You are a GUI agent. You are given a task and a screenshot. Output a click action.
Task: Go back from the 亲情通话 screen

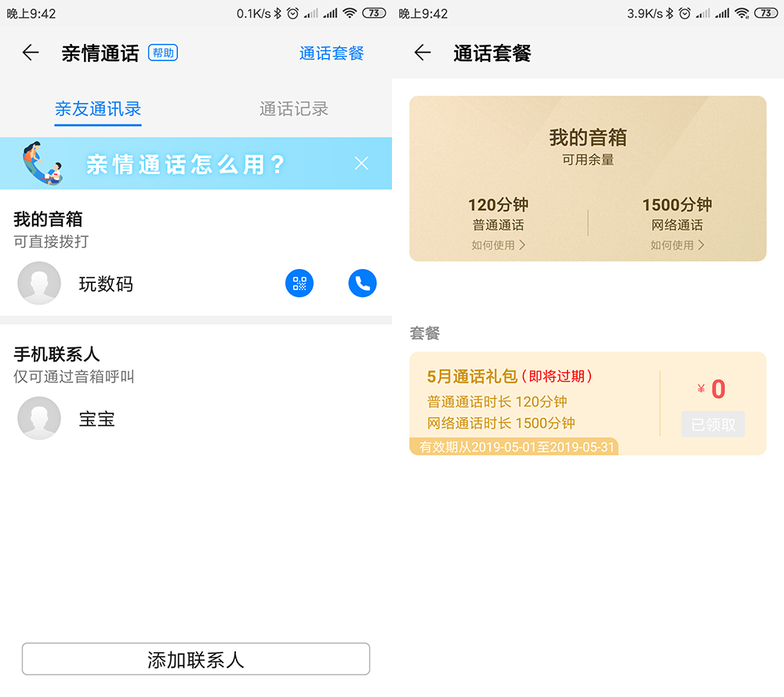tap(31, 53)
